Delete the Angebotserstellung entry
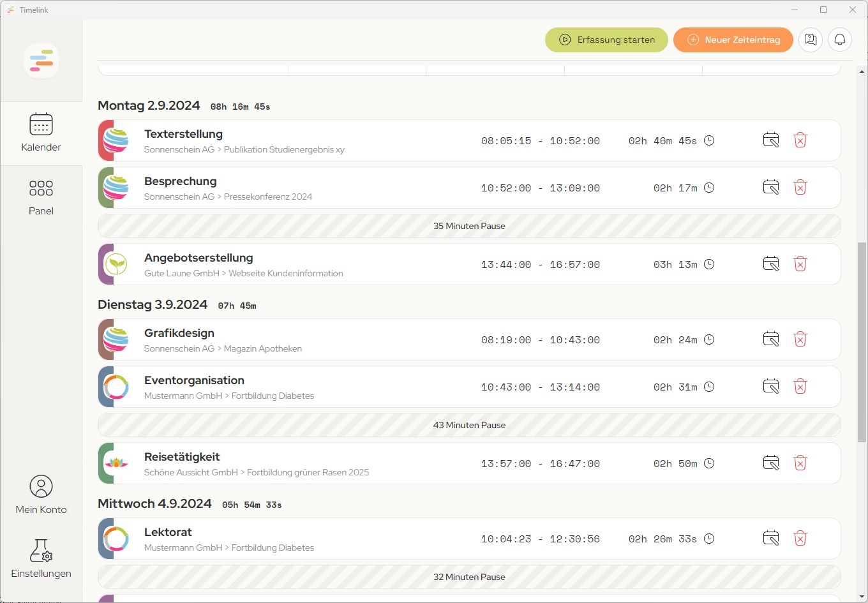The width and height of the screenshot is (868, 603). [x=800, y=264]
